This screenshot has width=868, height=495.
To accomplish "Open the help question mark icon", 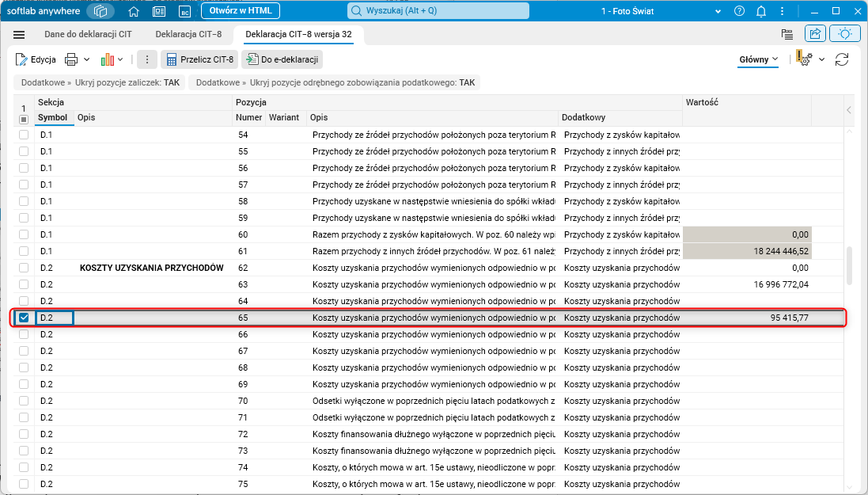I will 739,11.
